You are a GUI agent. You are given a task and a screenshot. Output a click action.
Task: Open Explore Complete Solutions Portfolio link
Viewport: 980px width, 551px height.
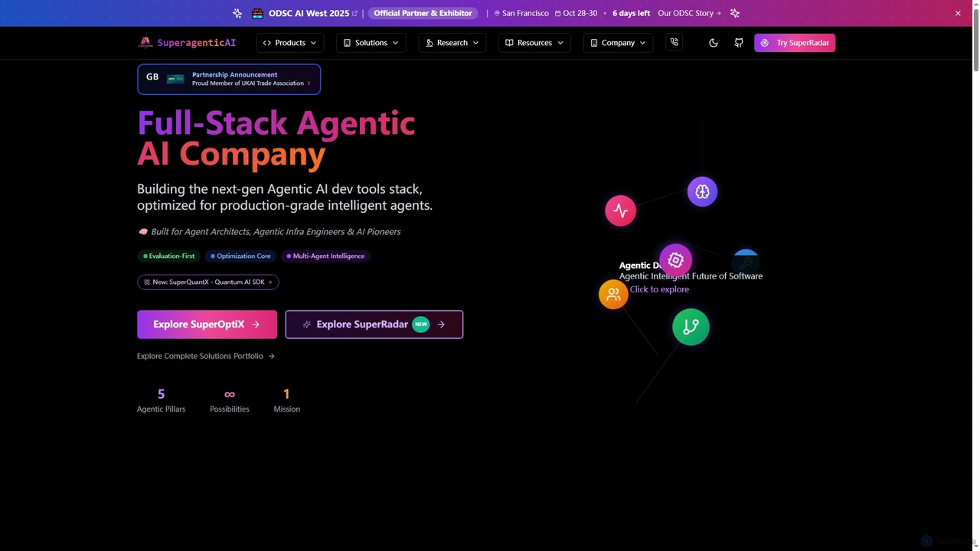click(x=205, y=356)
